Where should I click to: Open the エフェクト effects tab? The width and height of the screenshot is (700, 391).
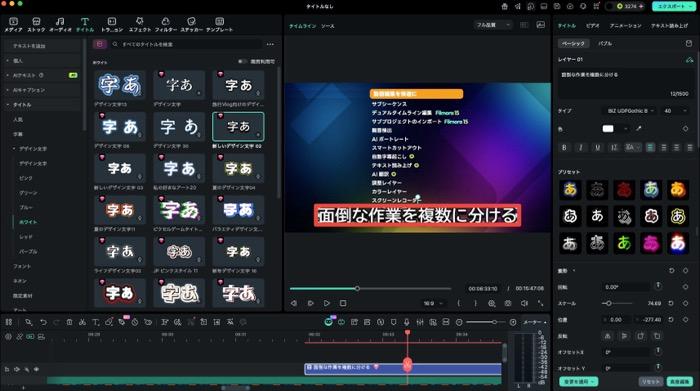(x=140, y=25)
